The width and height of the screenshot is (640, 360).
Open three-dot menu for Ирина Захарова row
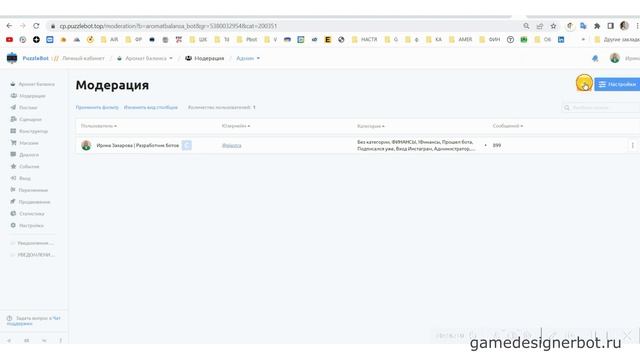pyautogui.click(x=633, y=145)
